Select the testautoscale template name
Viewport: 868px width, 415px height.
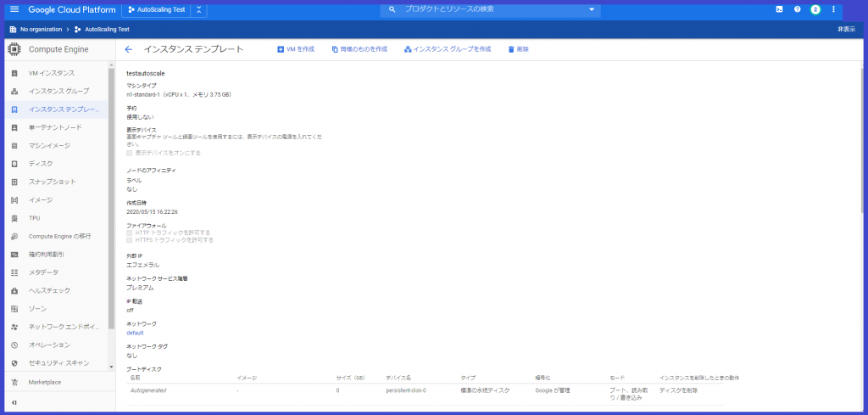click(x=146, y=73)
